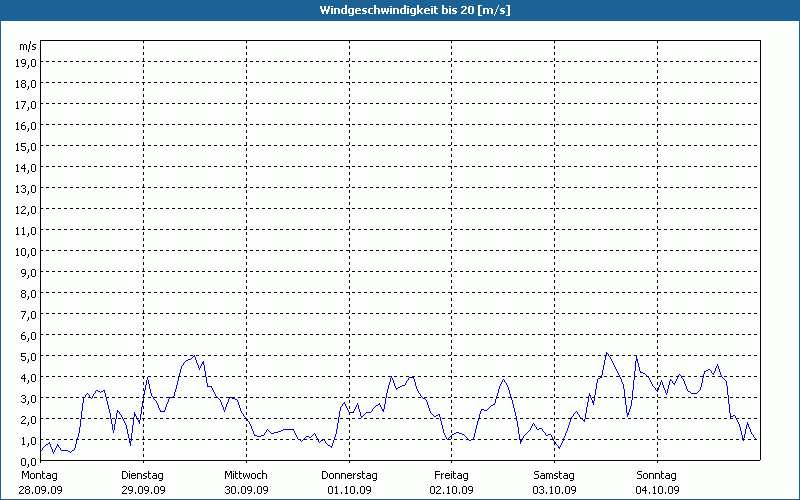800x500 pixels.
Task: Click the 14,0 y-axis label
Action: tap(26, 168)
